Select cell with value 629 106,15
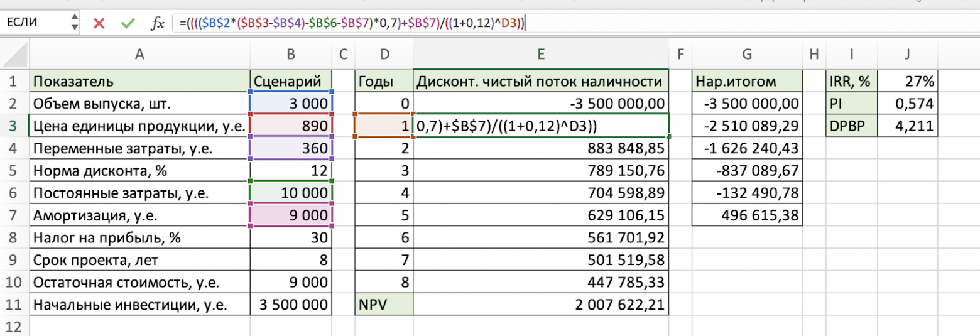980x336 pixels. 540,215
